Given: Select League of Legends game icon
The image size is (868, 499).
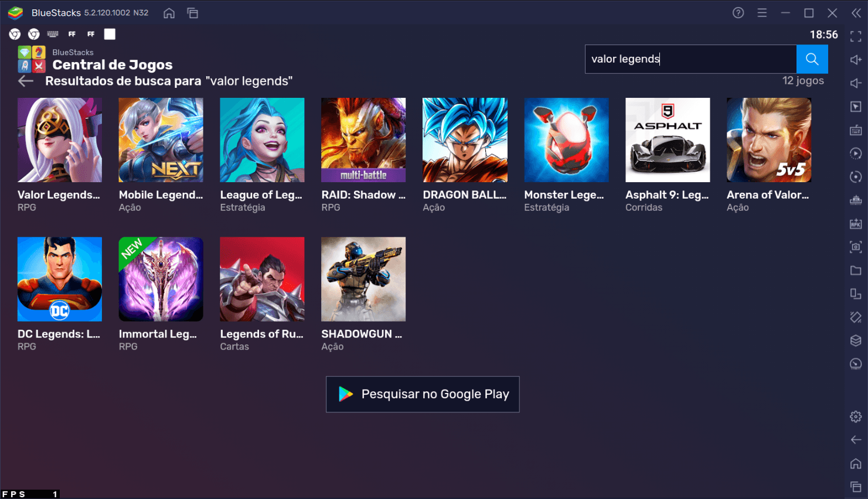Looking at the screenshot, I should click(262, 140).
